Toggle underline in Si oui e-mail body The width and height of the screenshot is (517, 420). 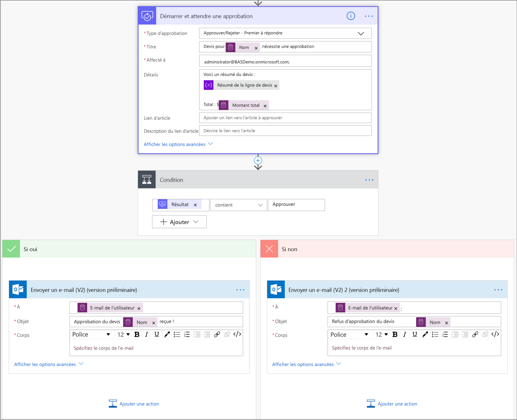(157, 334)
